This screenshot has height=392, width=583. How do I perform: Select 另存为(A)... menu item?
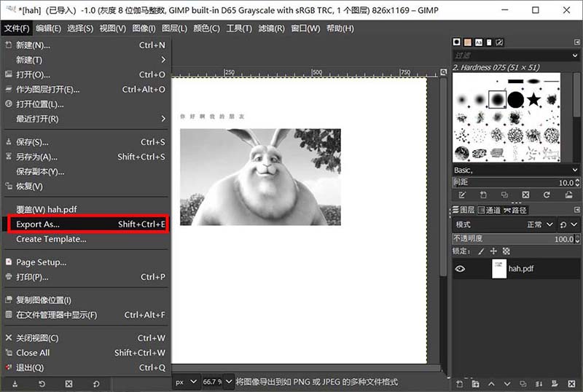pos(85,157)
